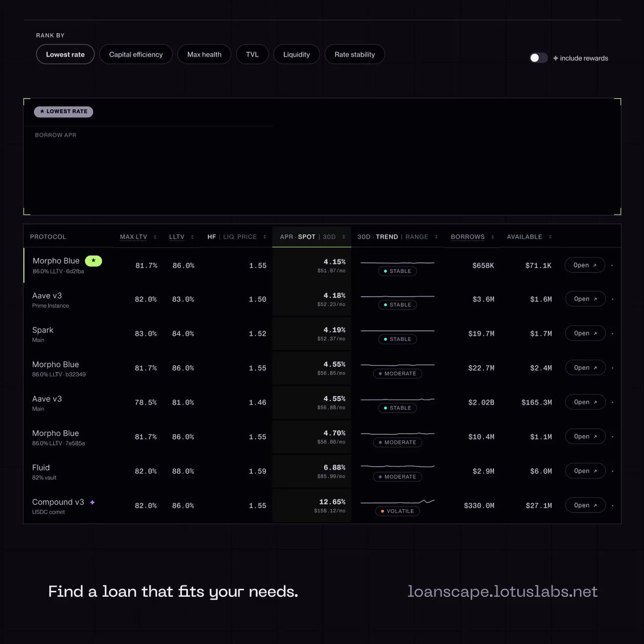The height and width of the screenshot is (644, 644).
Task: Rank by Liquidity
Action: click(x=297, y=54)
